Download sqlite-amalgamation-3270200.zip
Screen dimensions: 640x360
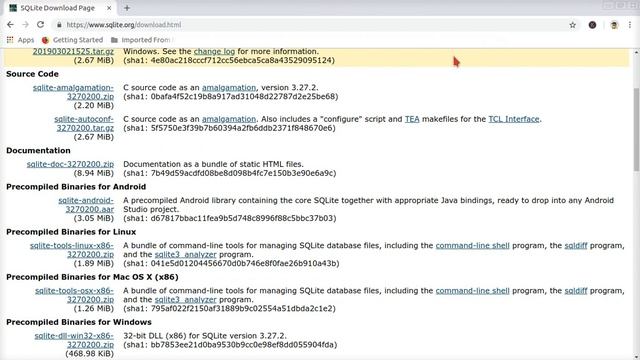click(73, 92)
